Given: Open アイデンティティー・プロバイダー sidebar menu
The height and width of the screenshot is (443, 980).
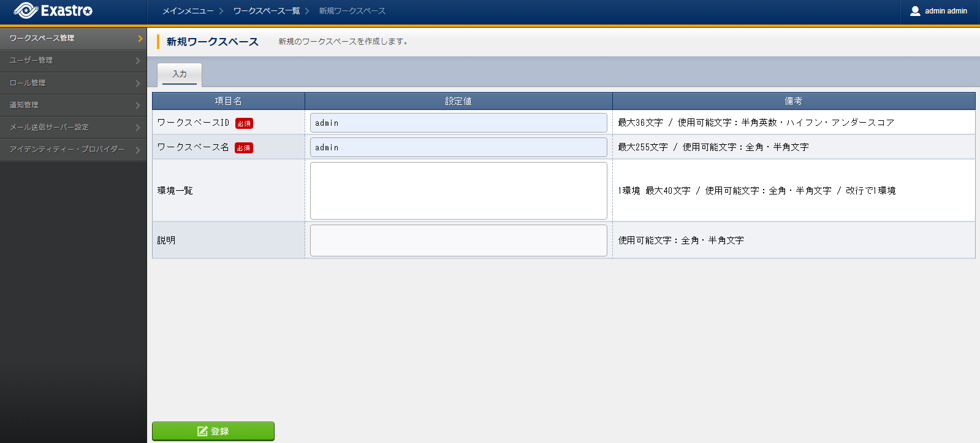Looking at the screenshot, I should [x=74, y=149].
